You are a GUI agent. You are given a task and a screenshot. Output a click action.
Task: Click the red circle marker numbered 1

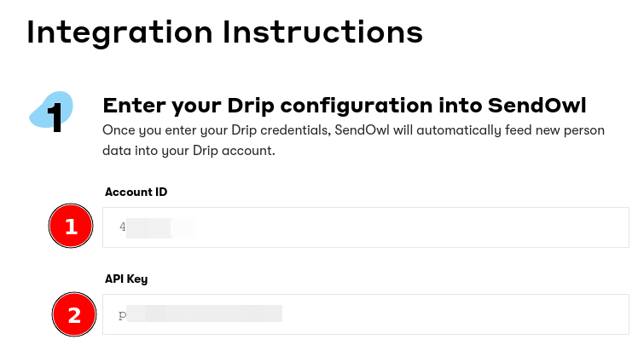(72, 227)
